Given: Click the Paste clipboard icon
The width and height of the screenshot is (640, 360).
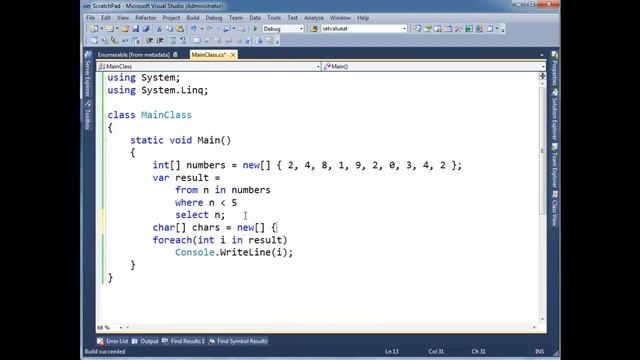Looking at the screenshot, I should coord(180,29).
